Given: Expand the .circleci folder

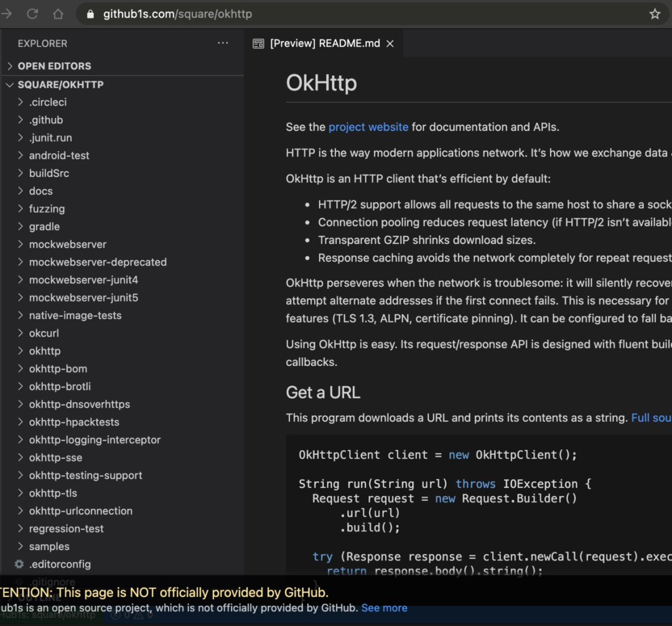Looking at the screenshot, I should pos(122,103).
